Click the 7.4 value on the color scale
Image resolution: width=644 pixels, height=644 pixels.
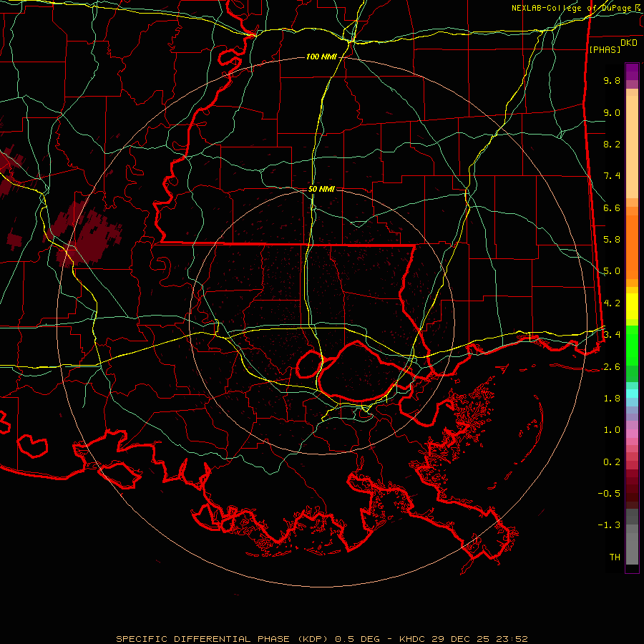click(x=612, y=176)
